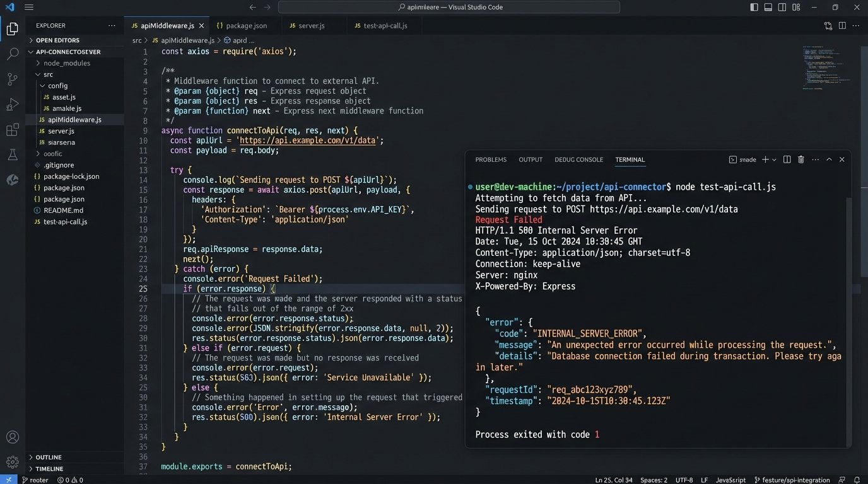Screen dimensions: 868x484
Task: Split the terminal panel
Action: tap(787, 159)
